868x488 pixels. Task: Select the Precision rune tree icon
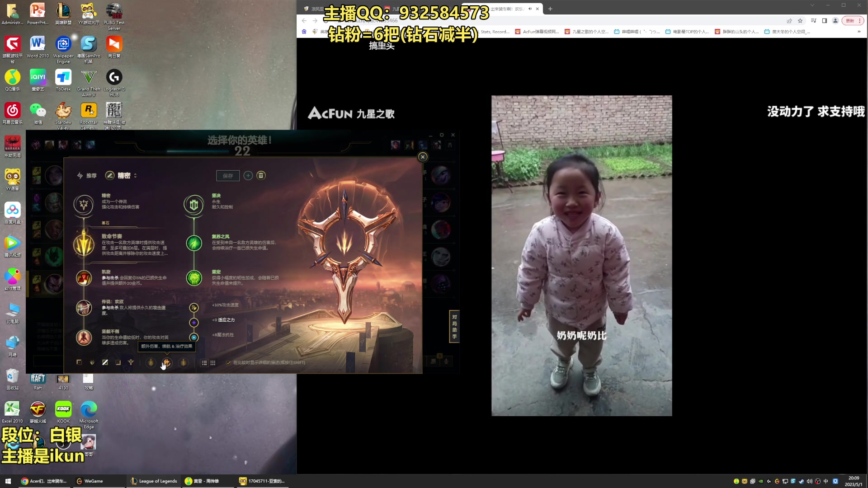coord(84,205)
